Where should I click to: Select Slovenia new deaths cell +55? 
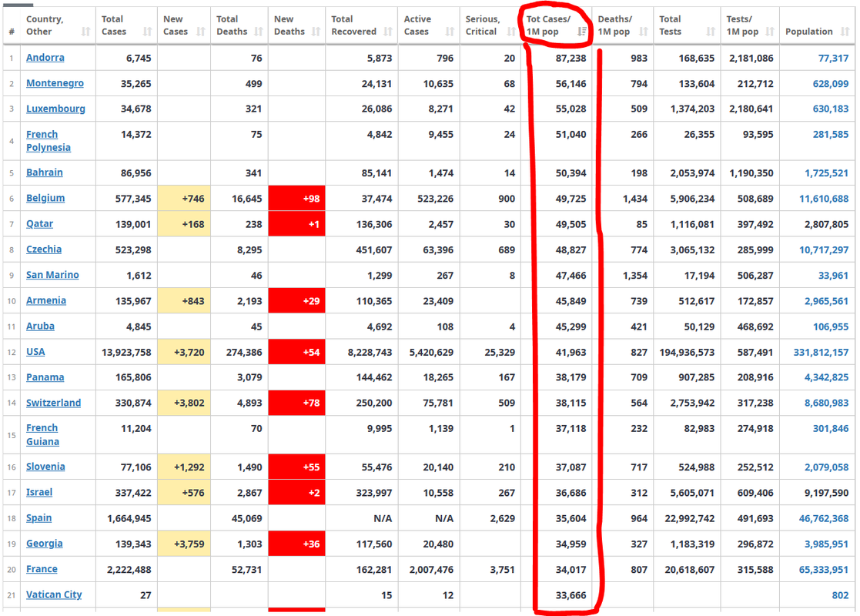[296, 467]
